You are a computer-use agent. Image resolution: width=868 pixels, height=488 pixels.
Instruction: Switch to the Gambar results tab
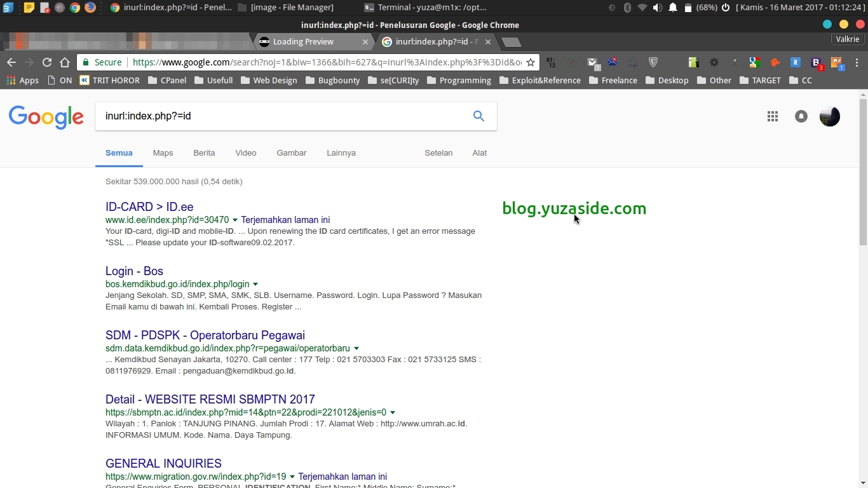292,153
